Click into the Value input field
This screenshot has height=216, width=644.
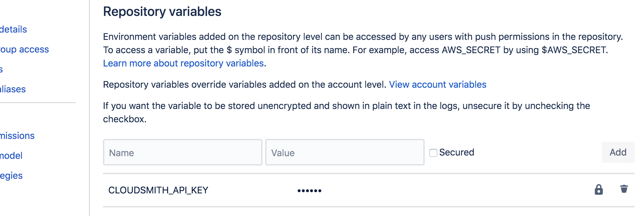coord(345,153)
